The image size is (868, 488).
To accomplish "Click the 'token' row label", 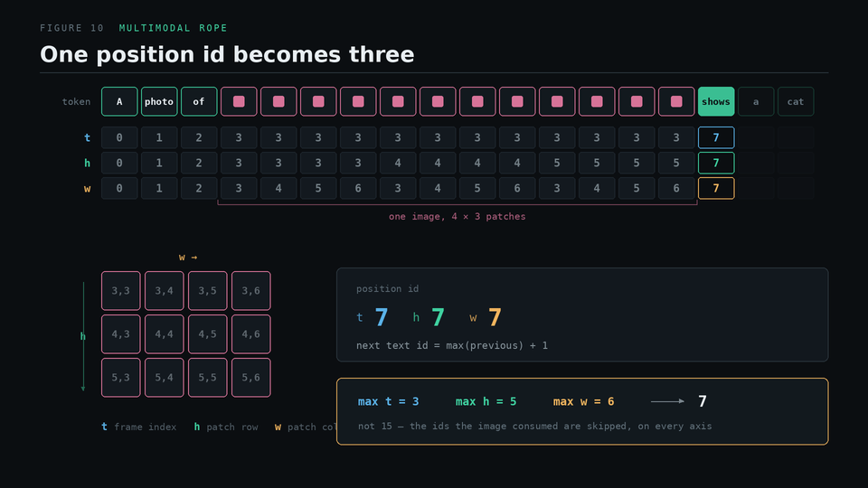I will 76,102.
